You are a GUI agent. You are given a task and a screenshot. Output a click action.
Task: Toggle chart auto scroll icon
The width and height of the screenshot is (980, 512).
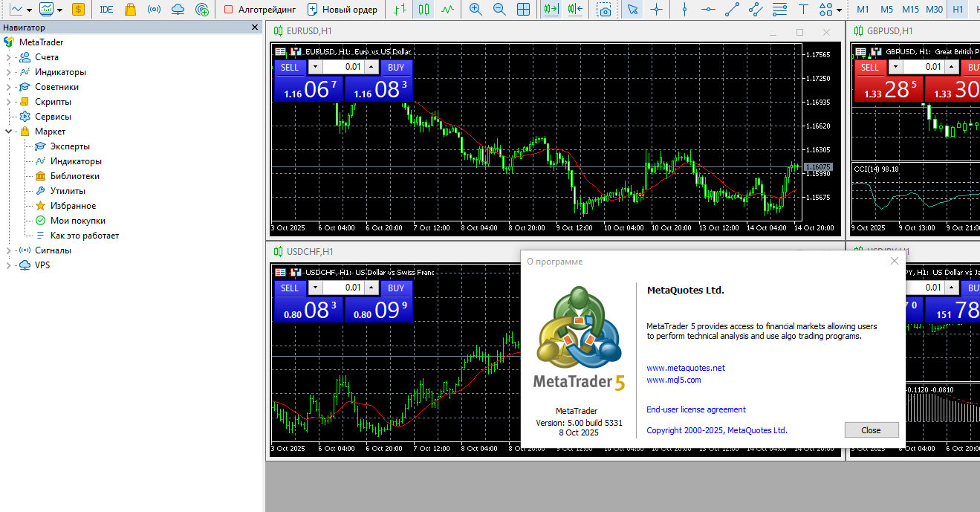point(551,10)
